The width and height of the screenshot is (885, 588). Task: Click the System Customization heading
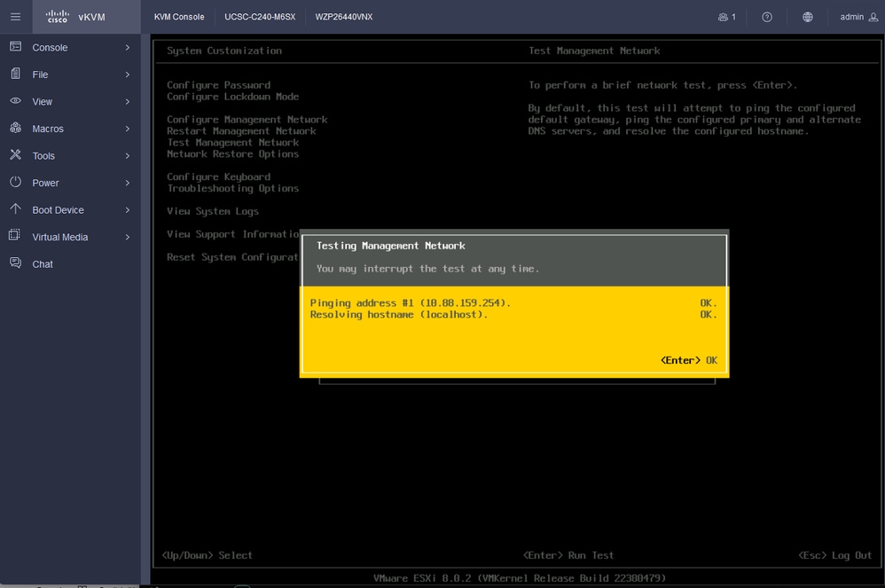coord(224,51)
